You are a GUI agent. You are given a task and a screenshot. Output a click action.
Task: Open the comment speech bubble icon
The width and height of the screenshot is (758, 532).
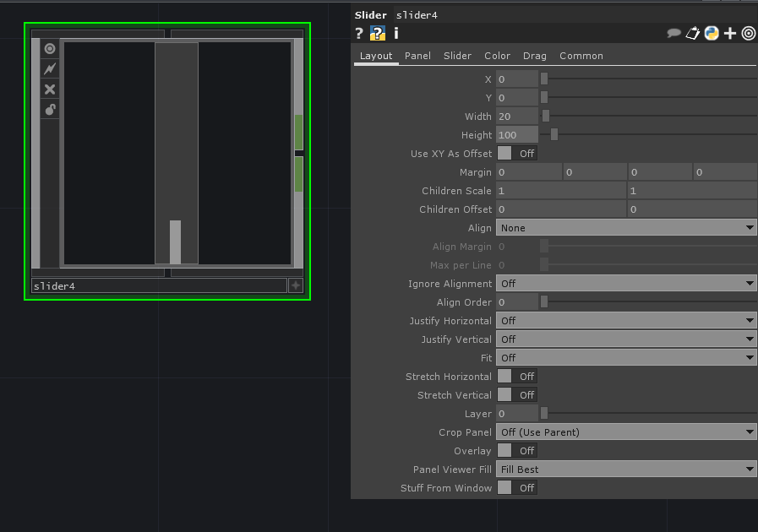(x=673, y=34)
